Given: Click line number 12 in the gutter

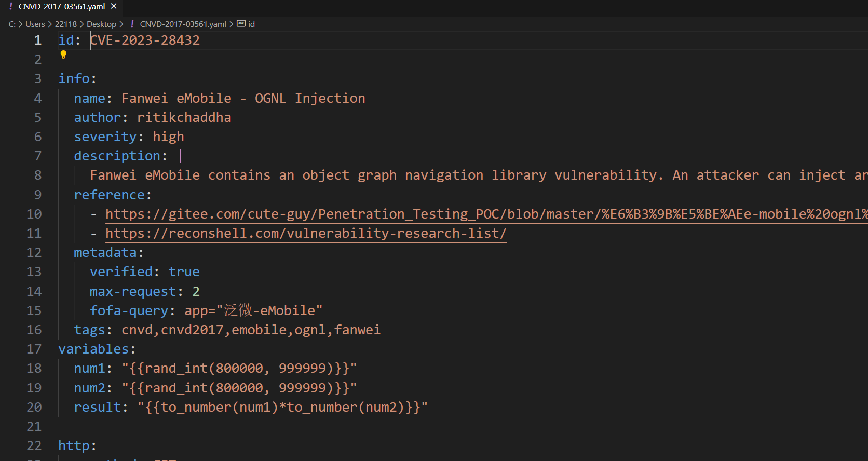Looking at the screenshot, I should (34, 252).
